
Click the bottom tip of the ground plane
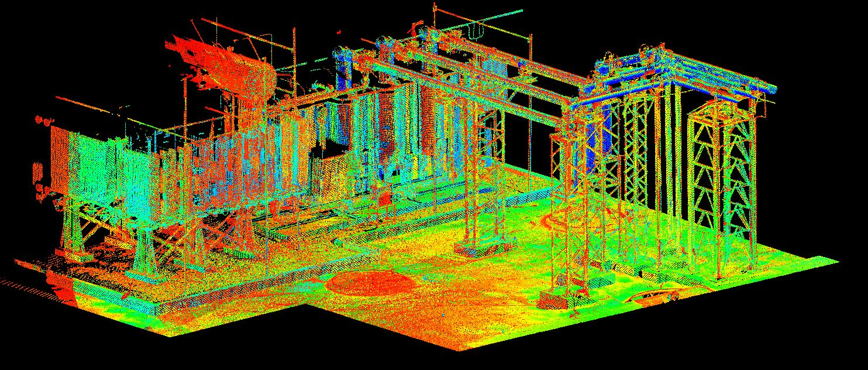[x=457, y=350]
